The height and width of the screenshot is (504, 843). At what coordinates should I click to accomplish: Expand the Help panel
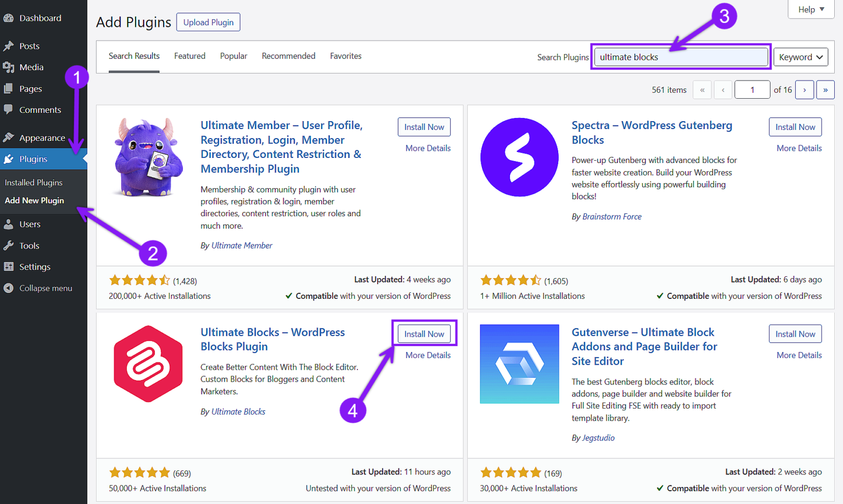[811, 9]
